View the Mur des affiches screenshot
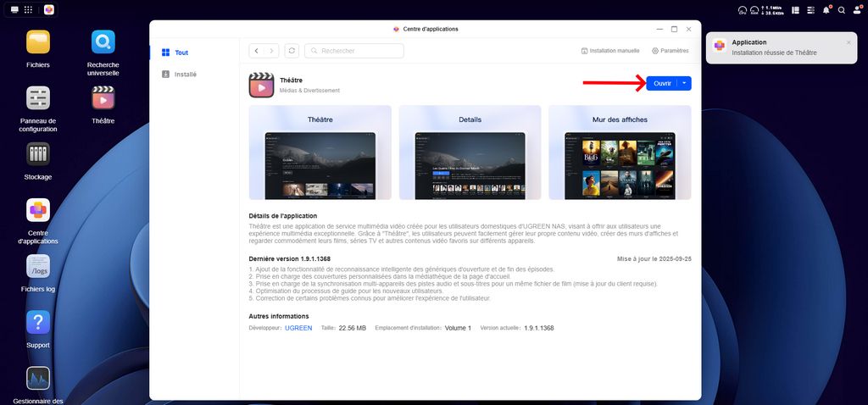The image size is (868, 405). [x=620, y=153]
